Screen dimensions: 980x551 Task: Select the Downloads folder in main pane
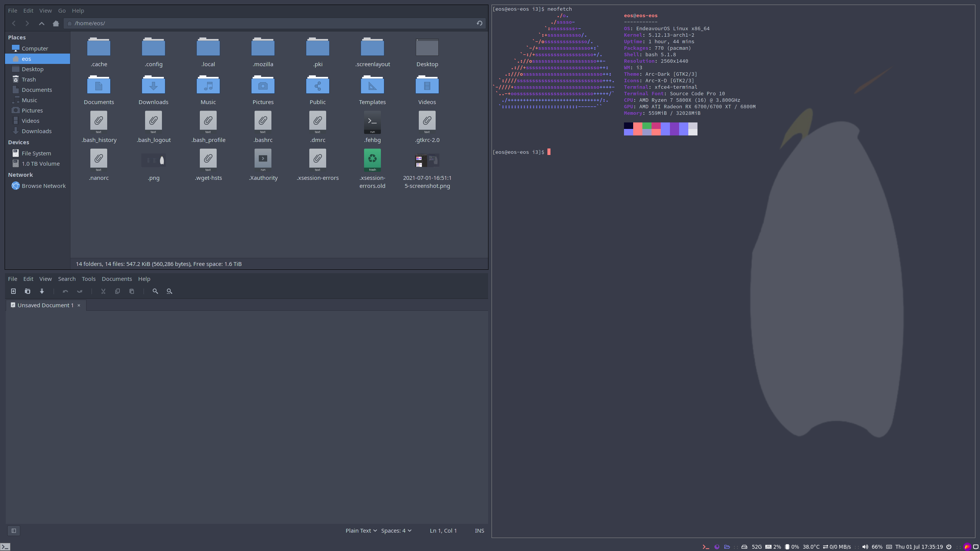point(154,90)
